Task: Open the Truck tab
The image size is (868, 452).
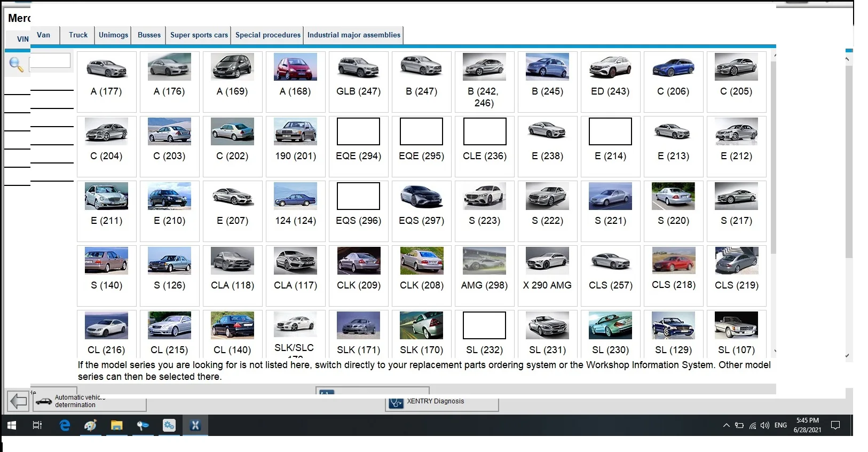Action: click(x=78, y=35)
